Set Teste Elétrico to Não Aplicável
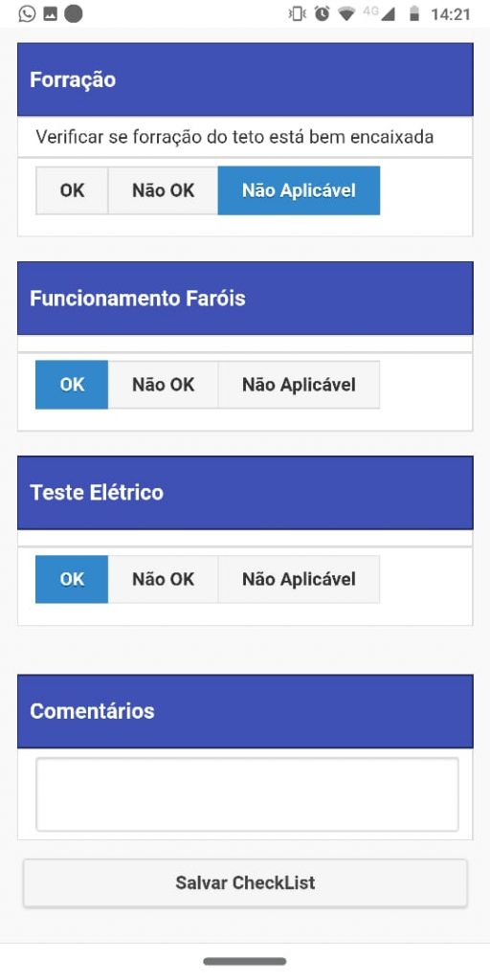Screen dimensions: 490x980 click(299, 579)
